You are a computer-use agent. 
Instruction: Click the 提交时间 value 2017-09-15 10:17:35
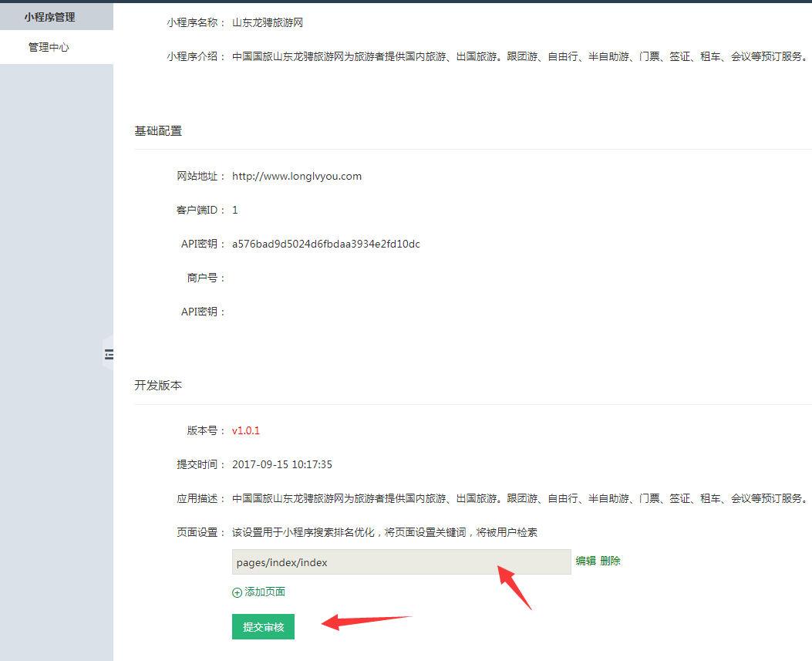282,464
